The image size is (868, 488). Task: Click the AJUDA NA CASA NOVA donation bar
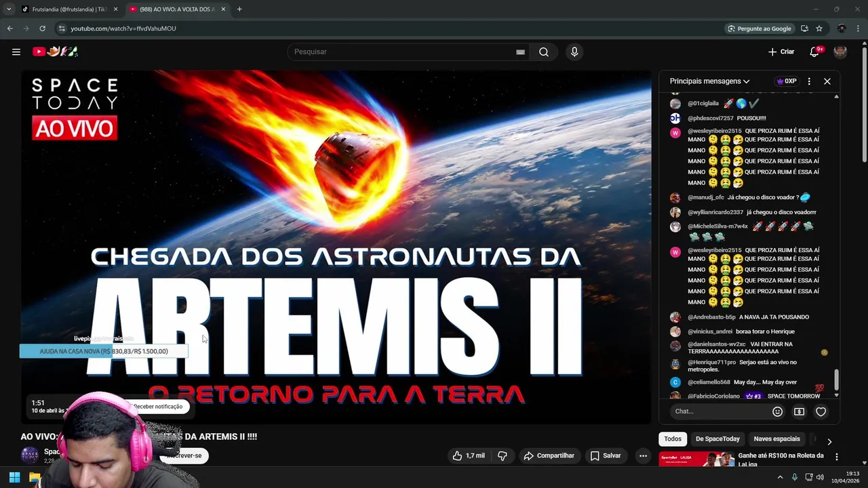[x=104, y=351]
